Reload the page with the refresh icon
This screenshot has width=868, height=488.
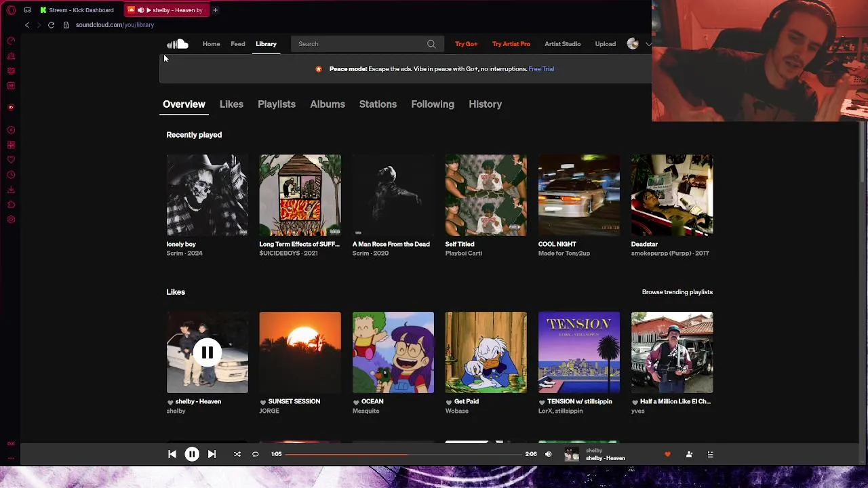point(51,25)
